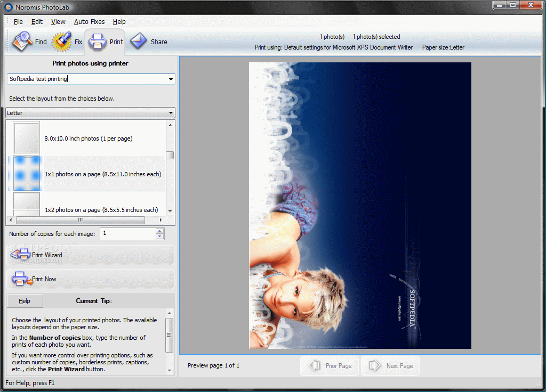Click the 'For Help, press F1' status text
546x392 pixels.
pos(30,383)
